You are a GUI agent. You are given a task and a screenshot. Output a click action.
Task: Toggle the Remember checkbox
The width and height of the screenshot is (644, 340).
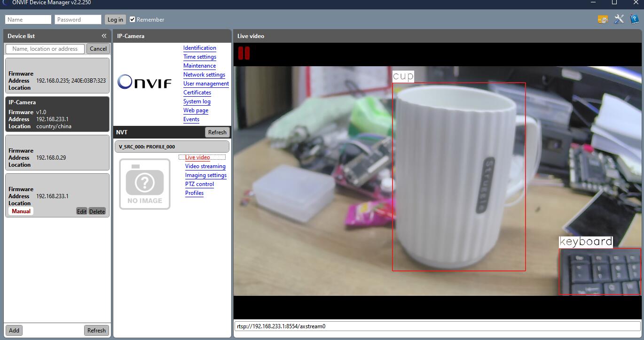point(133,19)
